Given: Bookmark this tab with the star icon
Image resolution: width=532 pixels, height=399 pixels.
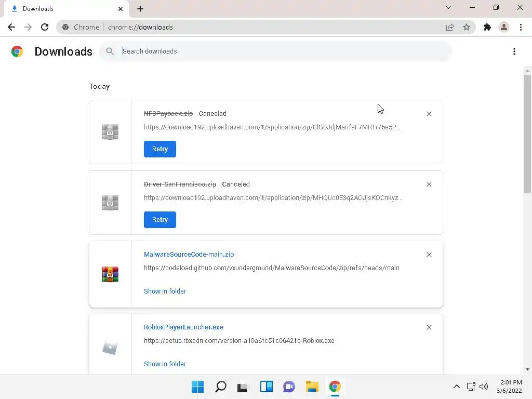Looking at the screenshot, I should pos(467,27).
